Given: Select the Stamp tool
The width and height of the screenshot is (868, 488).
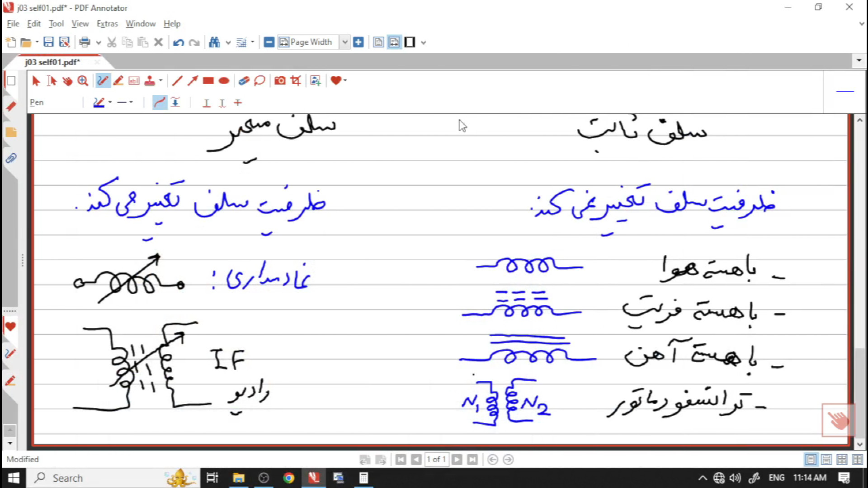Looking at the screenshot, I should [150, 81].
